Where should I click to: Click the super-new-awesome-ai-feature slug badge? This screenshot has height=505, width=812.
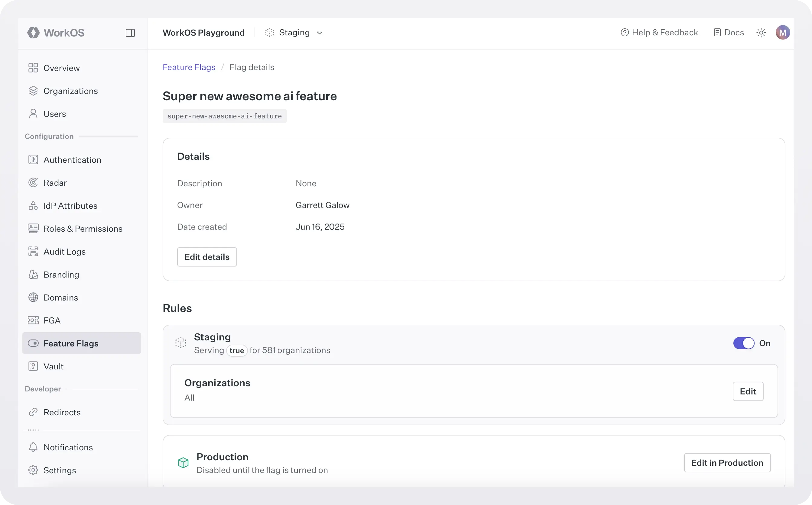[225, 116]
